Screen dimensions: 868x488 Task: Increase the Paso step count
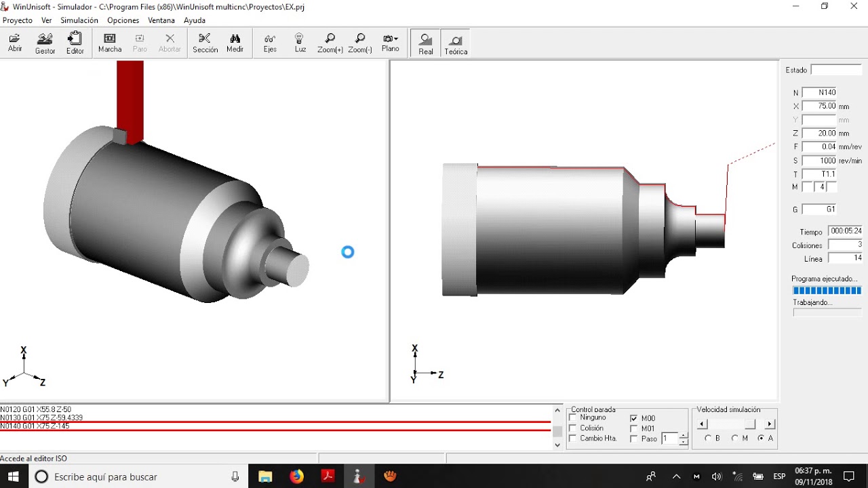point(683,436)
